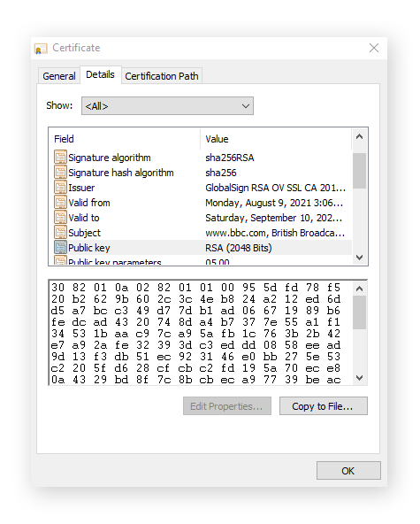420x524 pixels.
Task: Click the Valid to field icon
Action: coord(60,218)
